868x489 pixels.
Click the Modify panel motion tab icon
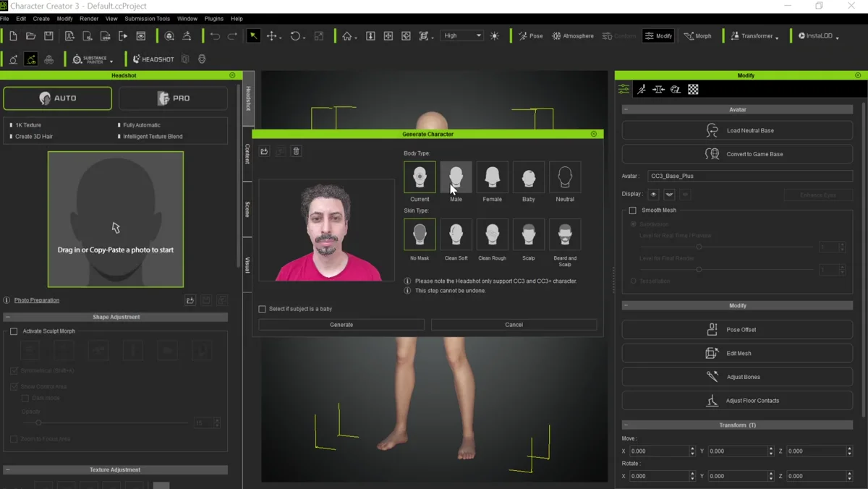pyautogui.click(x=642, y=89)
